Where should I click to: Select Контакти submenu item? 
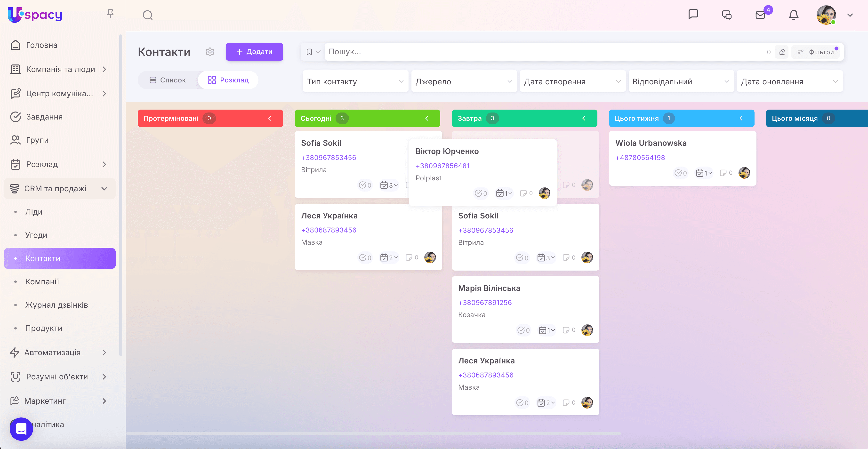(x=60, y=258)
